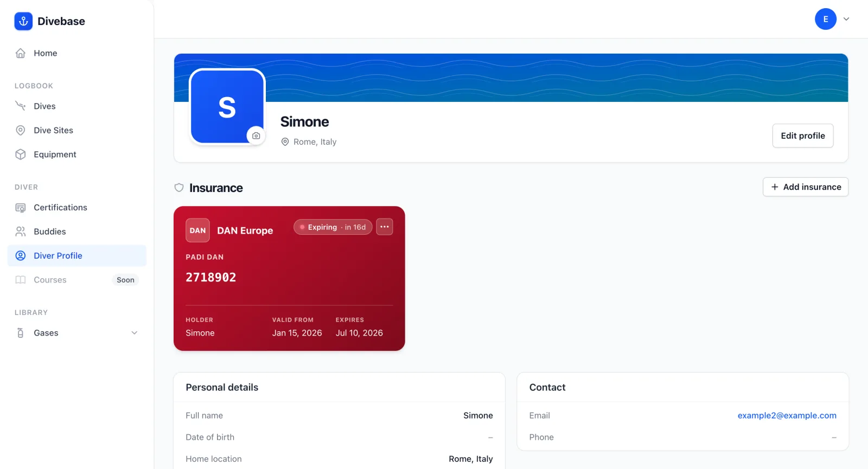The width and height of the screenshot is (868, 469).
Task: Click the Rome, Italy text under name
Action: 315,142
